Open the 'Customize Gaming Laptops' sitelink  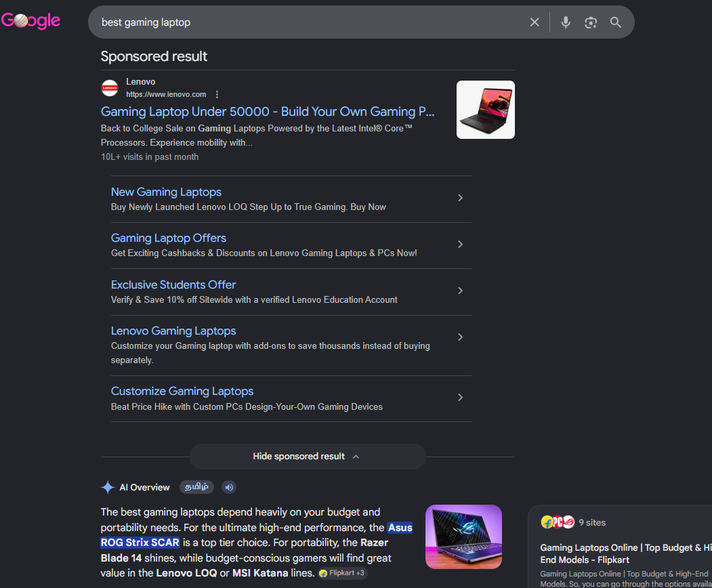182,392
